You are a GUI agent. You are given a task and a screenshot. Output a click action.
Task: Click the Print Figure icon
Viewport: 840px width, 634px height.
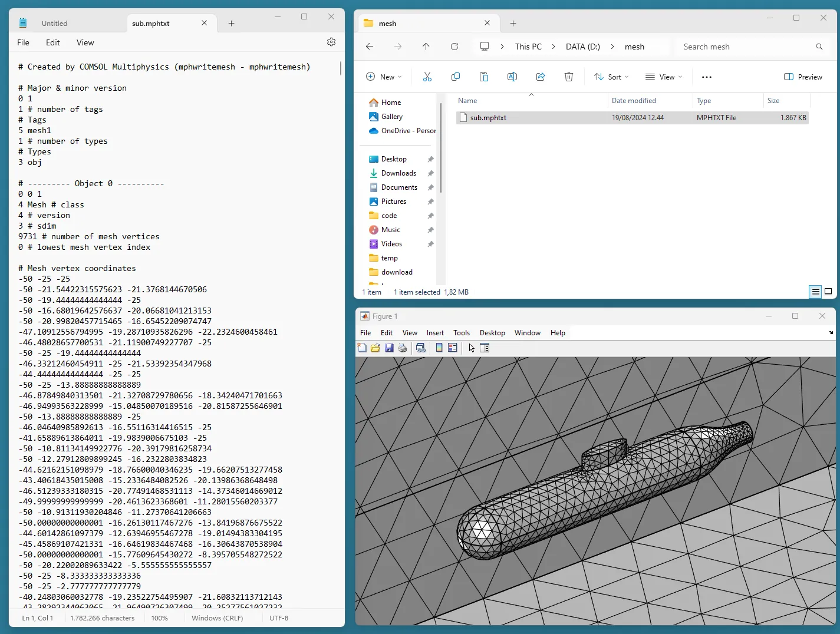coord(403,348)
